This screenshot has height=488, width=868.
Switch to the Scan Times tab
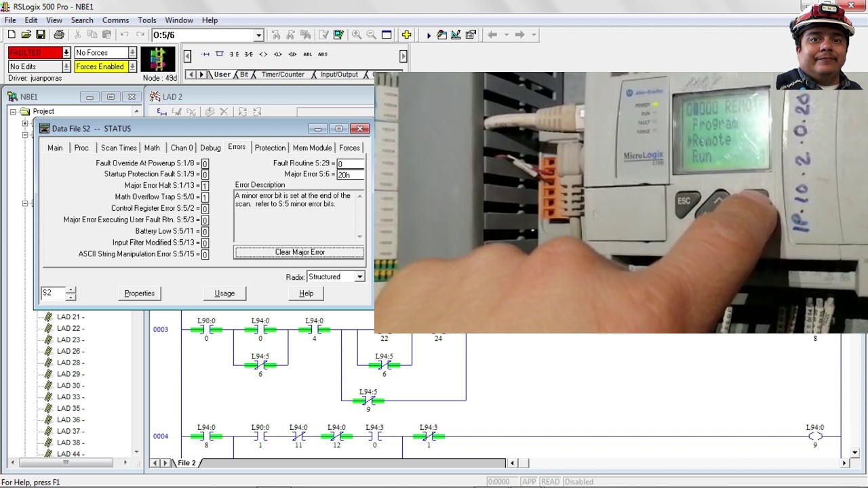pyautogui.click(x=119, y=148)
